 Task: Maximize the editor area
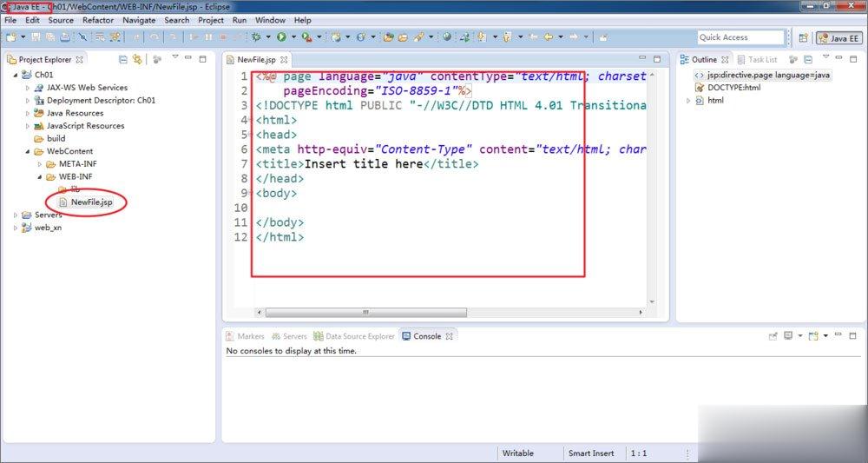[x=657, y=59]
